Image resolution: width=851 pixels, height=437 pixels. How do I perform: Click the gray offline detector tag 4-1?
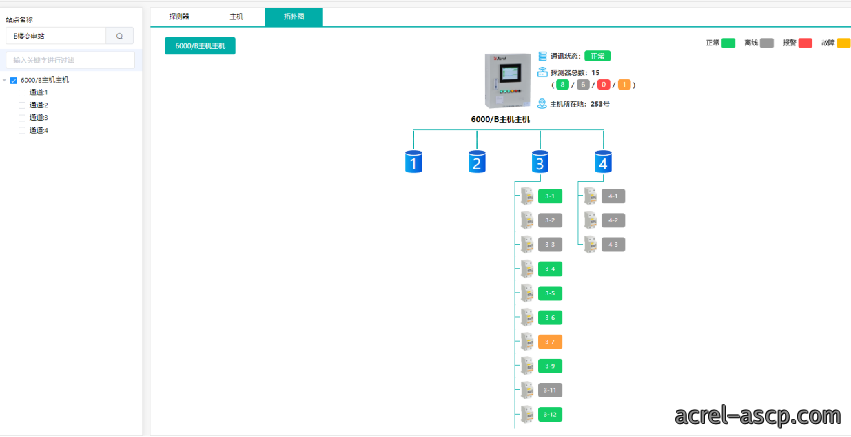[x=613, y=196]
